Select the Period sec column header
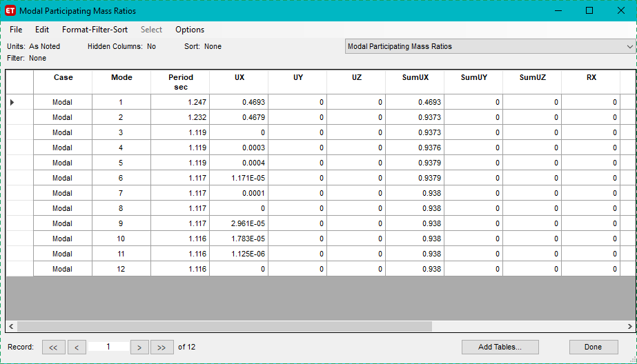The height and width of the screenshot is (364, 637). [x=180, y=82]
